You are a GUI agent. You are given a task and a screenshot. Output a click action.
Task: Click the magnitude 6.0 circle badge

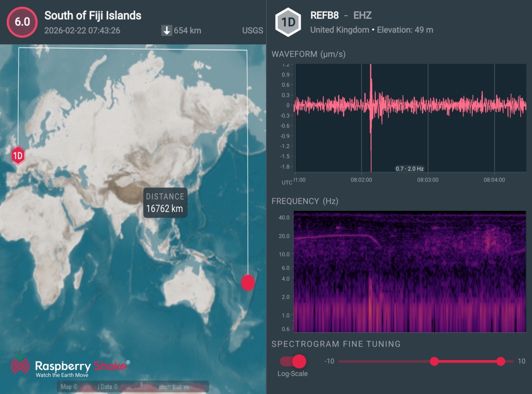(22, 22)
